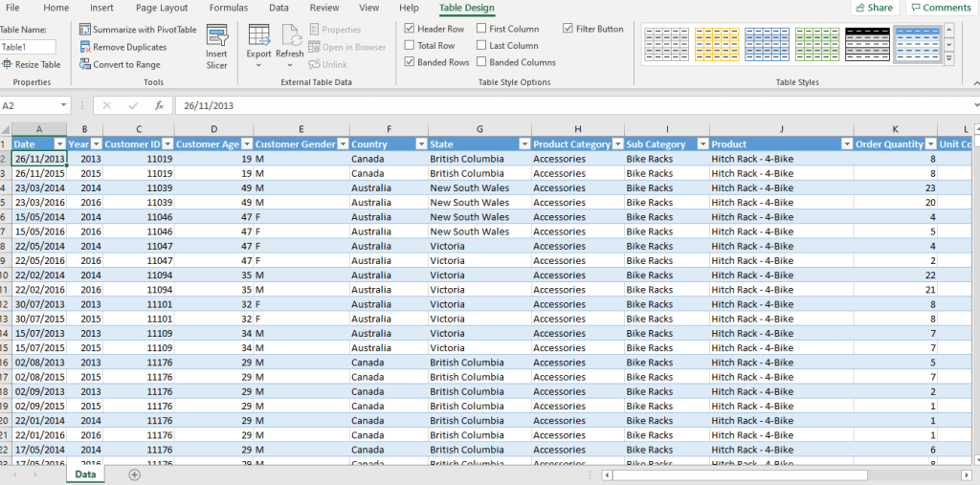Image resolution: width=980 pixels, height=485 pixels.
Task: Open the State column filter dropdown
Action: coord(523,144)
